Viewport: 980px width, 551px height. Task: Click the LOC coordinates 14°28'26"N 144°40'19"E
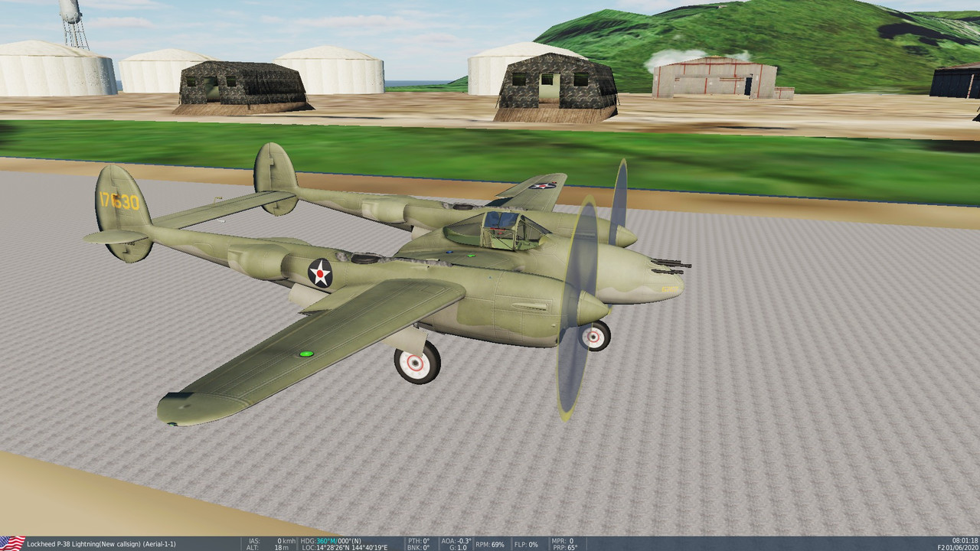point(345,547)
